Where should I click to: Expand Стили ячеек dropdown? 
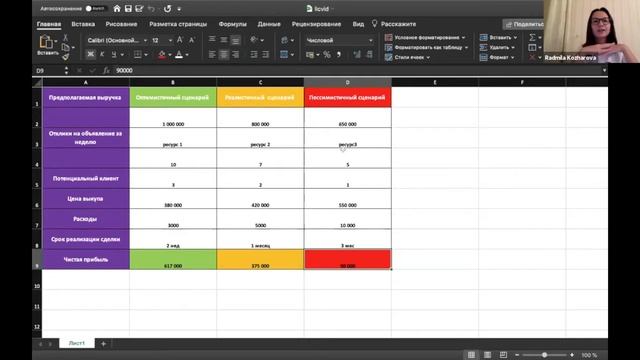[x=428, y=57]
